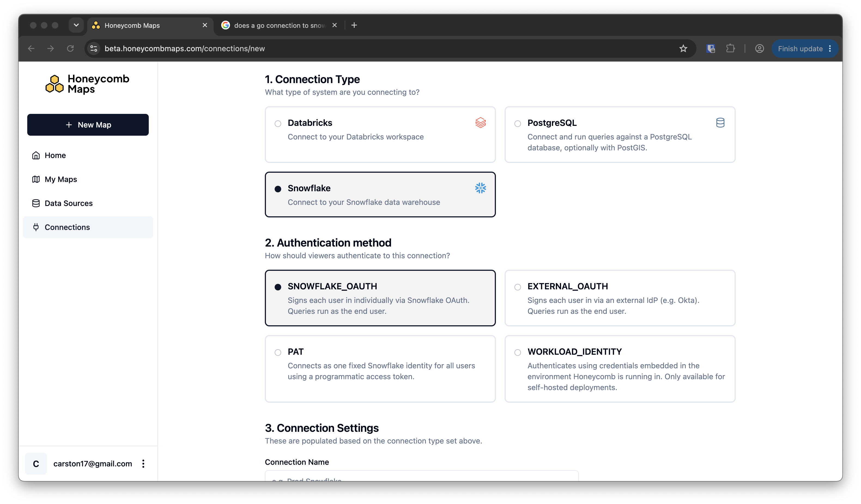Open the Bitwarden shield extension icon
The width and height of the screenshot is (861, 504).
tap(711, 48)
